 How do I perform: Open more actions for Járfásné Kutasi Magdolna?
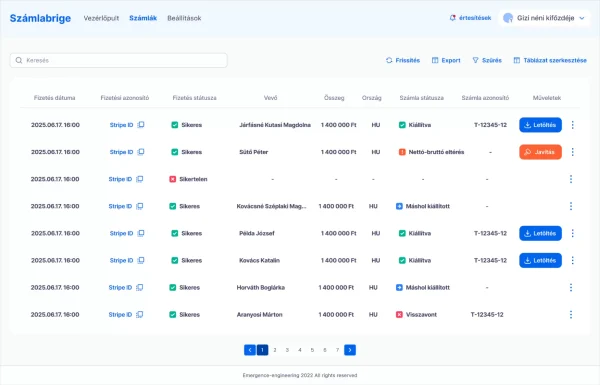[x=572, y=125]
